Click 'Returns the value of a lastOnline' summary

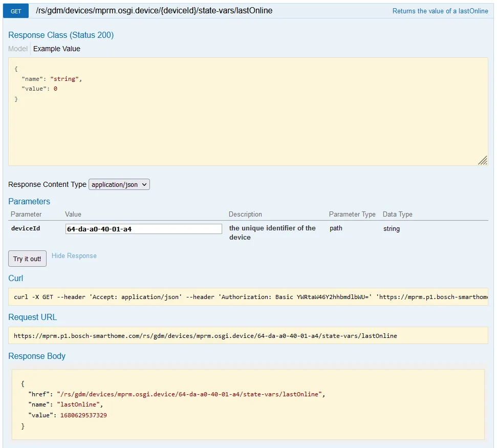click(x=440, y=11)
